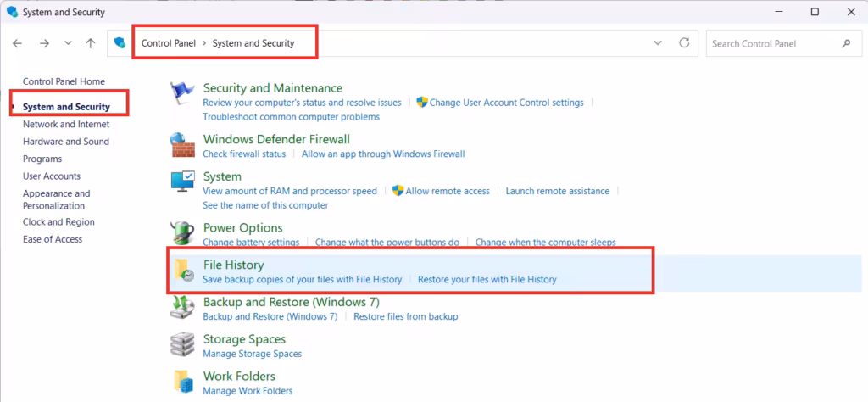Open the System heading link

click(223, 176)
